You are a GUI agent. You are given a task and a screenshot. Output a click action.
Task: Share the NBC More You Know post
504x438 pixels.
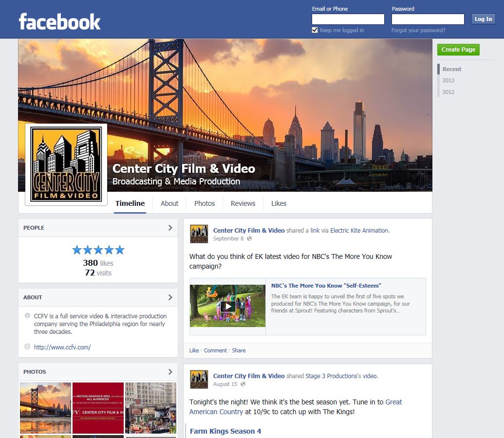pos(239,350)
